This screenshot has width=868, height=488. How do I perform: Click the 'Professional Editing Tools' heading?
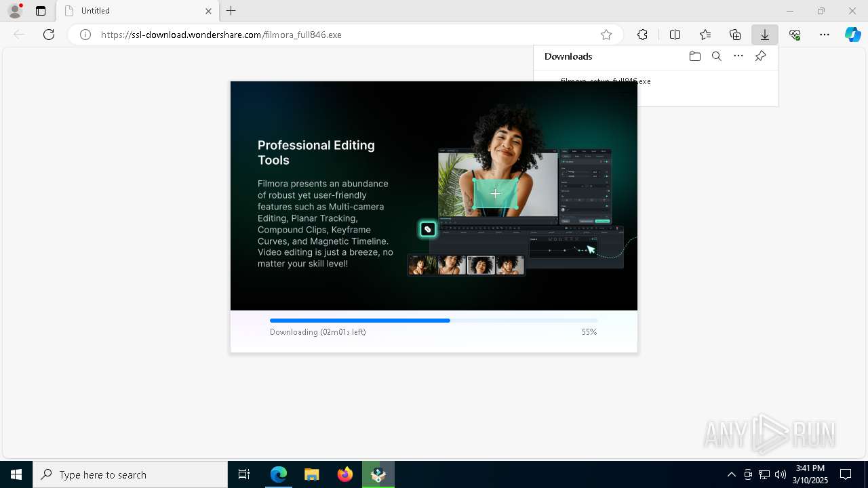(x=316, y=152)
